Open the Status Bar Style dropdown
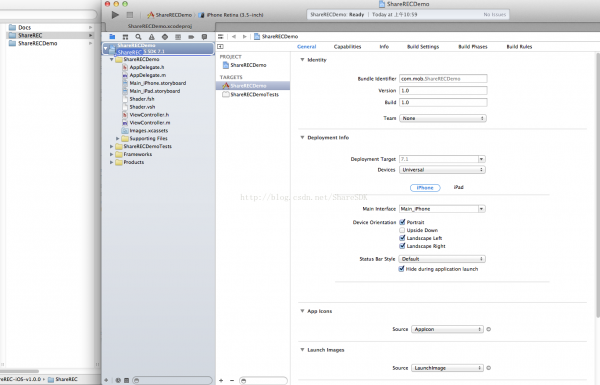This screenshot has width=600, height=385. [x=442, y=259]
